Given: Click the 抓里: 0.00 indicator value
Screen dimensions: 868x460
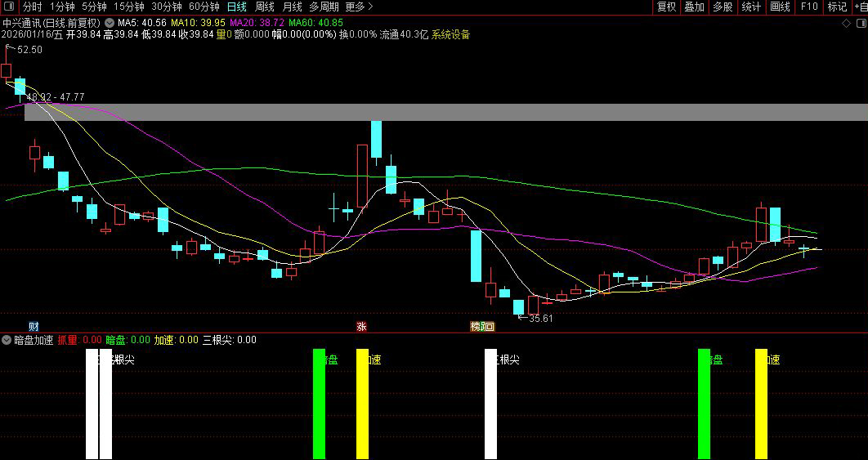Looking at the screenshot, I should pos(80,340).
